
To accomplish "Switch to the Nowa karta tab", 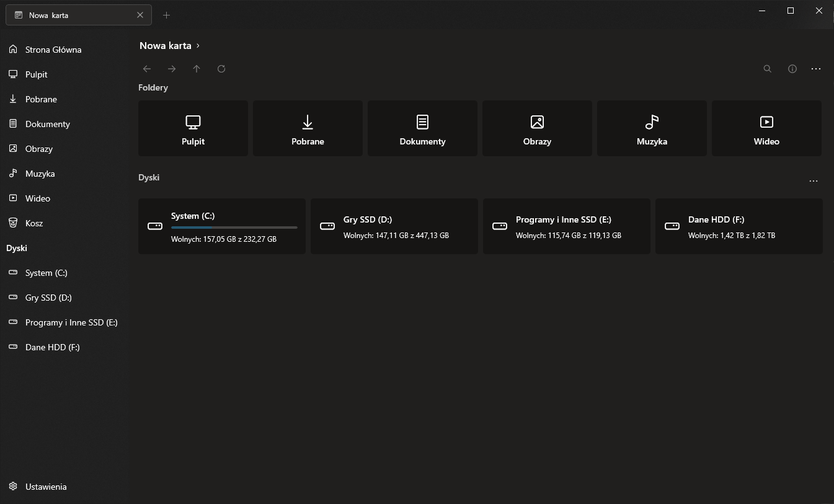I will tap(68, 14).
